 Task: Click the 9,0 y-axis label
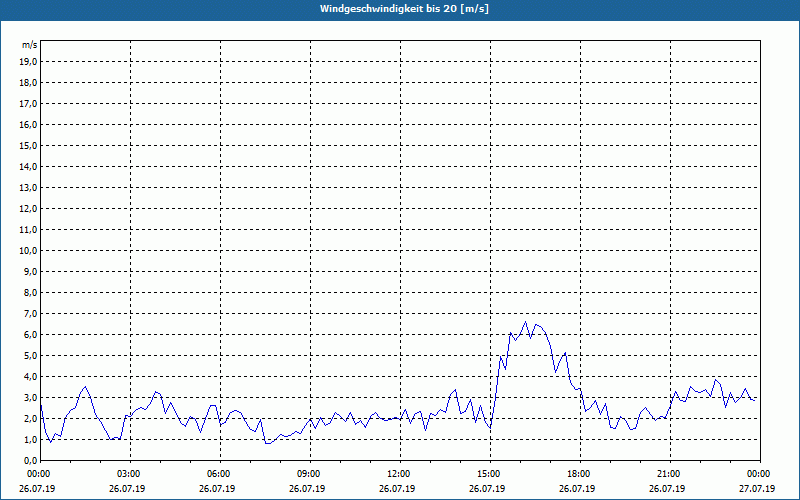(30, 271)
